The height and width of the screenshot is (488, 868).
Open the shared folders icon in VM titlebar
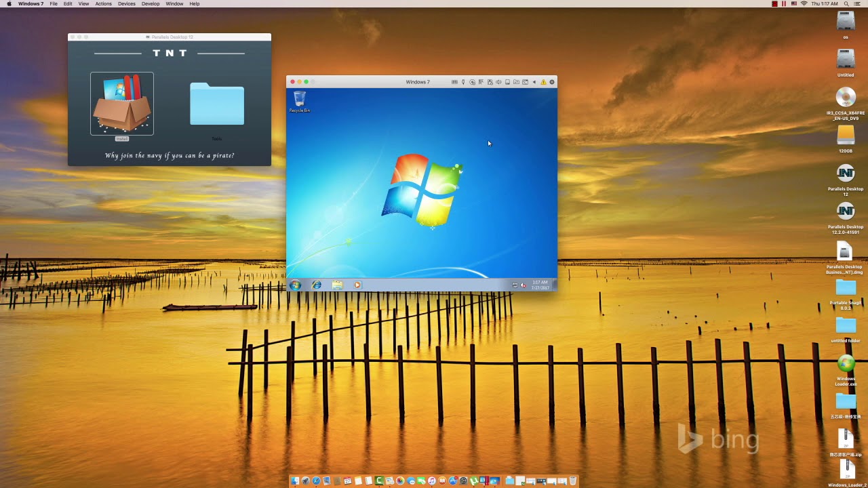[516, 82]
